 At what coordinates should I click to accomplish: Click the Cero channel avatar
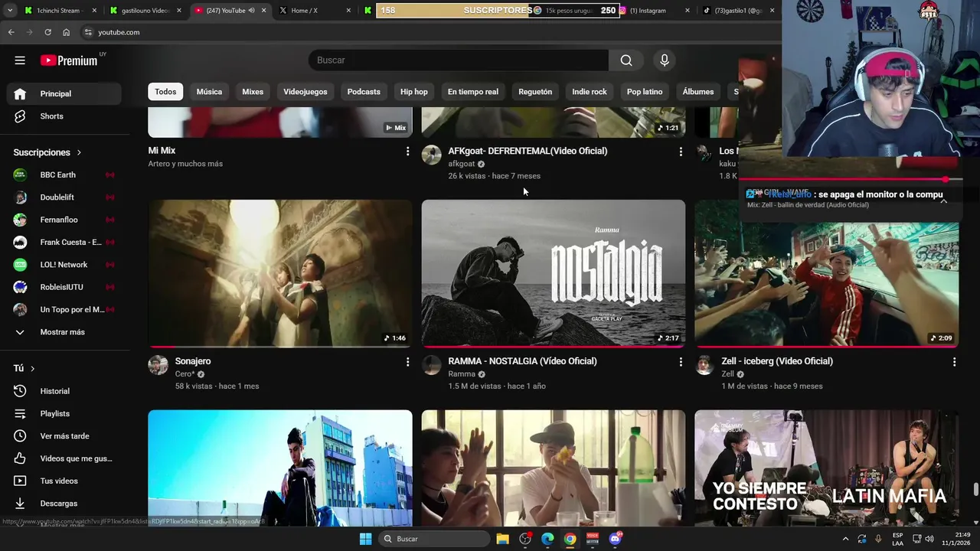coord(158,365)
